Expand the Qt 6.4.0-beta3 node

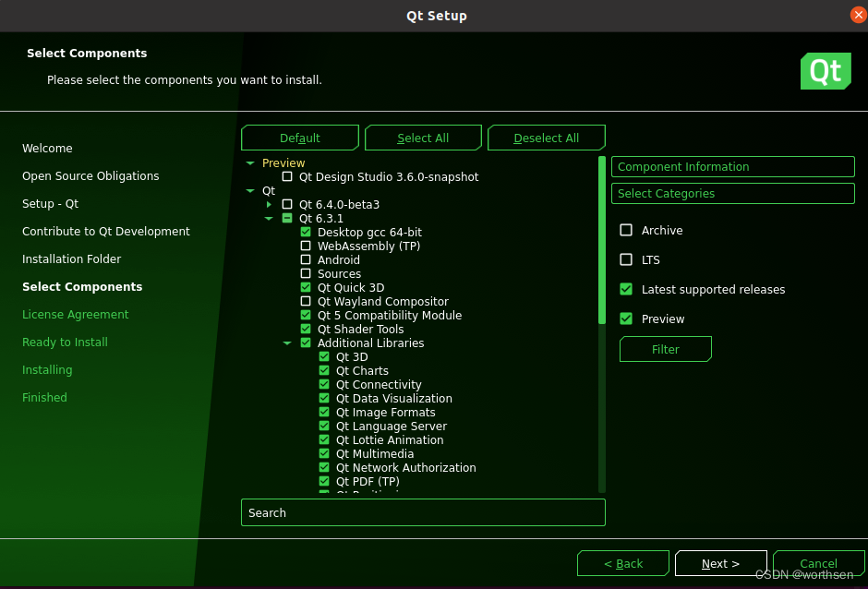pos(269,204)
